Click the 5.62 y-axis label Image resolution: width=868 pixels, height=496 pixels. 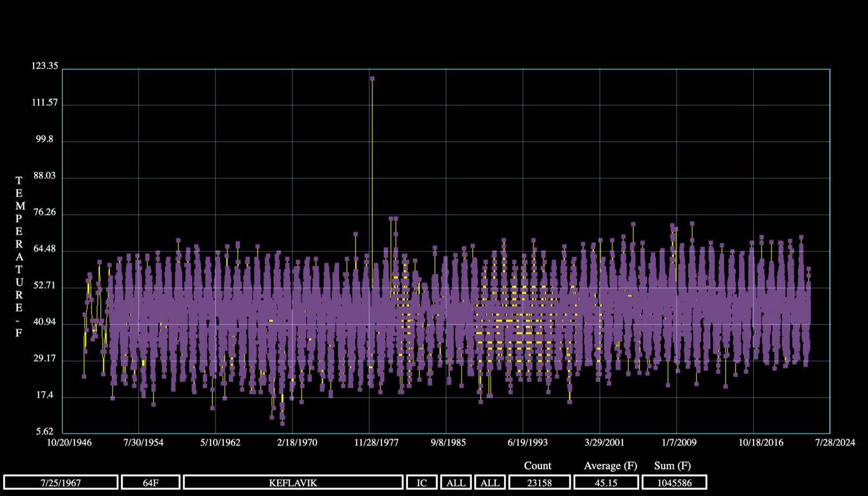44,432
